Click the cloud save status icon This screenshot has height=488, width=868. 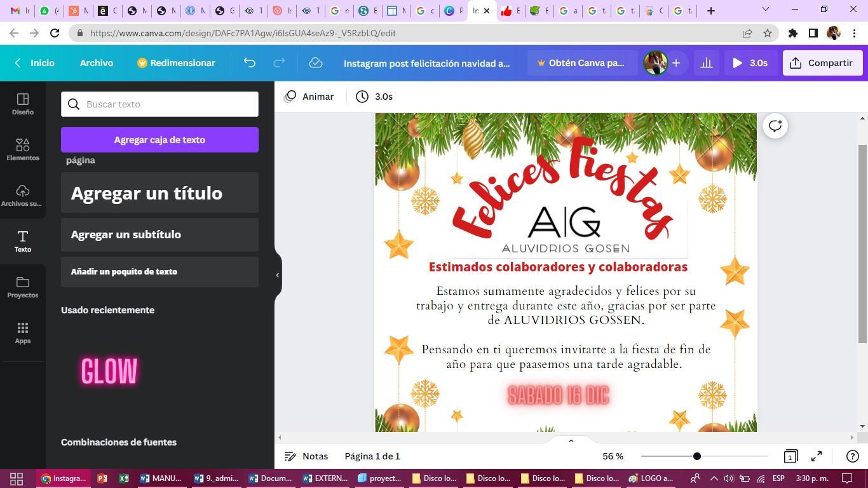tap(315, 63)
